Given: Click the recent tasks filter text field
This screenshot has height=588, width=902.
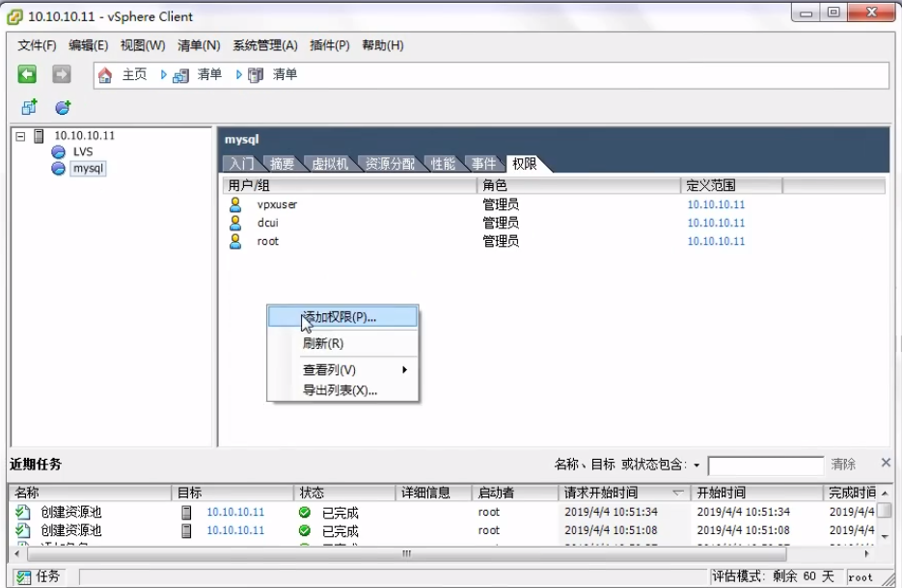Looking at the screenshot, I should click(x=766, y=466).
